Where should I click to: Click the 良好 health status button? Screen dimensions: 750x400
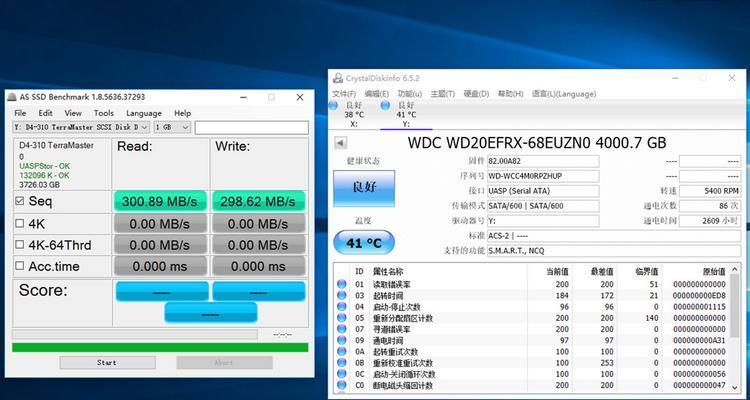point(364,188)
